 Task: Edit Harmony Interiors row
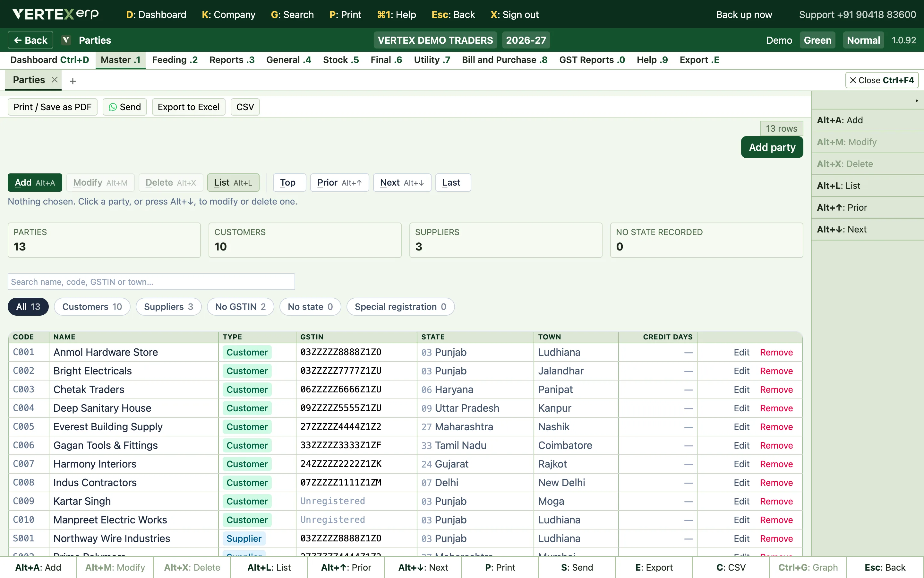pyautogui.click(x=741, y=464)
